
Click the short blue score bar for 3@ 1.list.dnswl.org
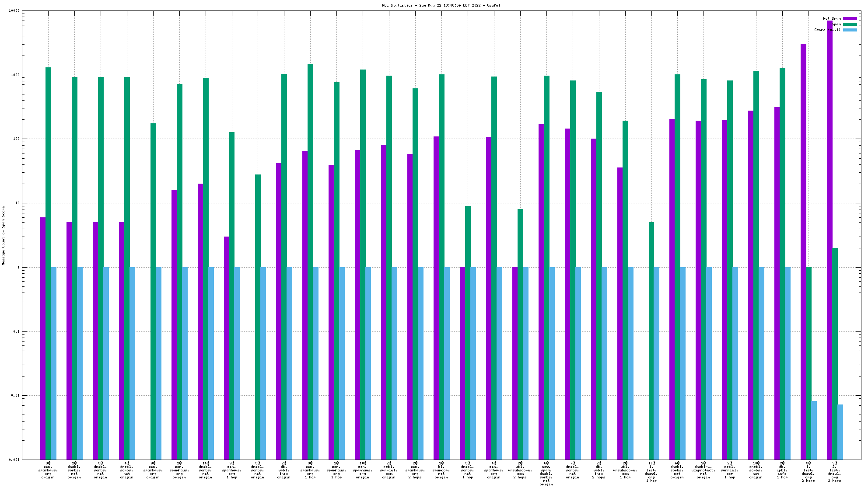[814, 430]
